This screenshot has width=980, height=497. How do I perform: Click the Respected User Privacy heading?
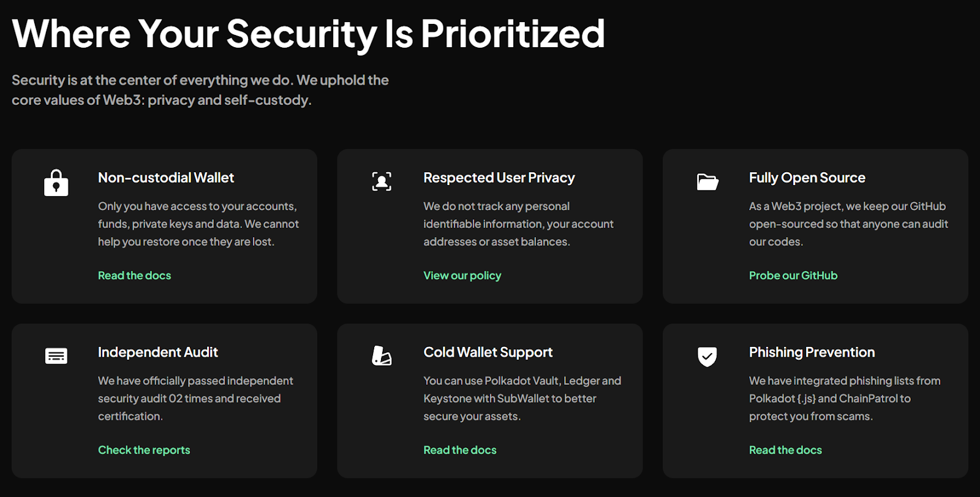[499, 178]
